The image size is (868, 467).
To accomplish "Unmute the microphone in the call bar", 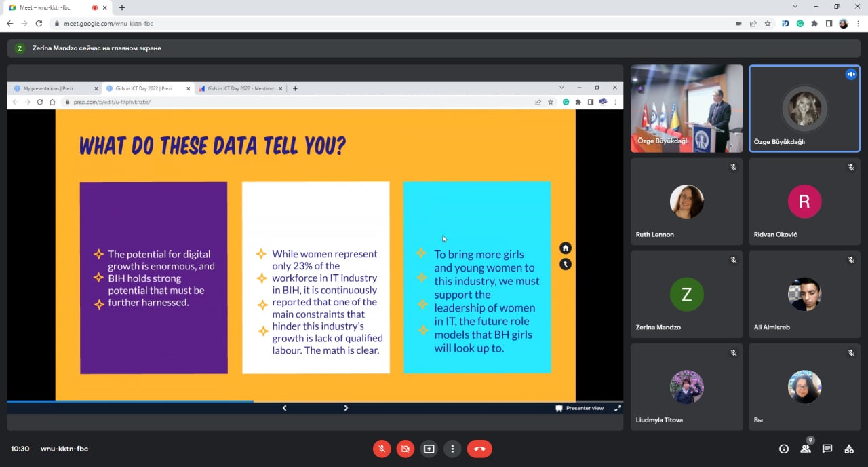I will 382,449.
